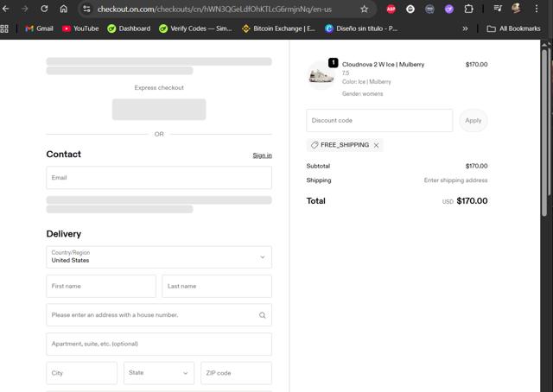
Task: Open the Verify Codes bookmark
Action: click(195, 28)
